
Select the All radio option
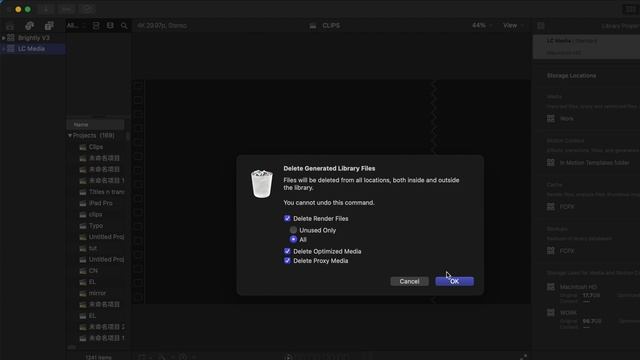point(293,239)
